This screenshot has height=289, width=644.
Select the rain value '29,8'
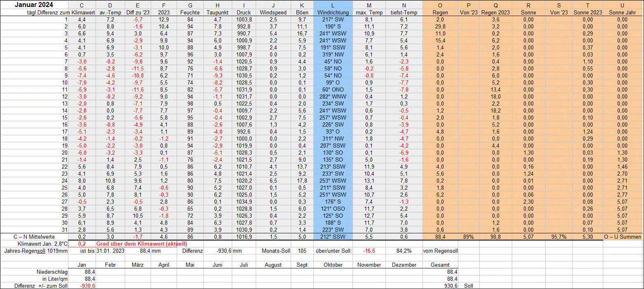pyautogui.click(x=440, y=26)
